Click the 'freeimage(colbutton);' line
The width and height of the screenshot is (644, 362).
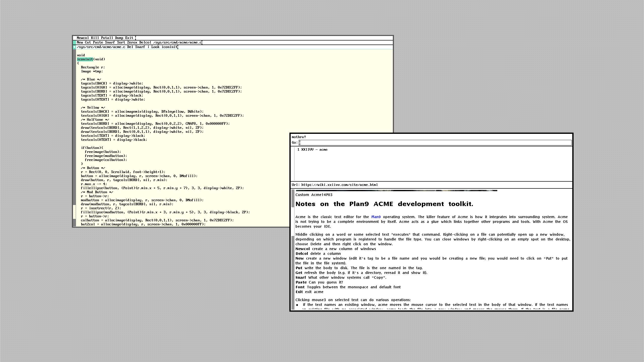[x=106, y=160]
